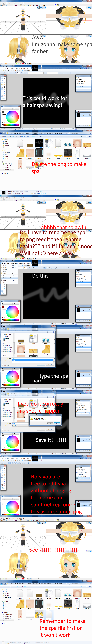This screenshot has width=92, height=644.
Task: Click Yes in the Confirm Save As prompt
Action: point(50,423)
